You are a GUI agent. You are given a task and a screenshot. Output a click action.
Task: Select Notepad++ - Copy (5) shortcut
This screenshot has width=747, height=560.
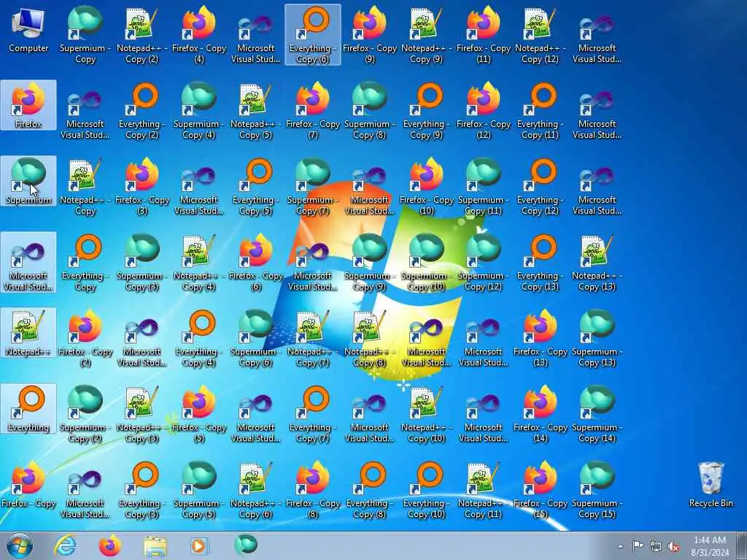pyautogui.click(x=255, y=111)
